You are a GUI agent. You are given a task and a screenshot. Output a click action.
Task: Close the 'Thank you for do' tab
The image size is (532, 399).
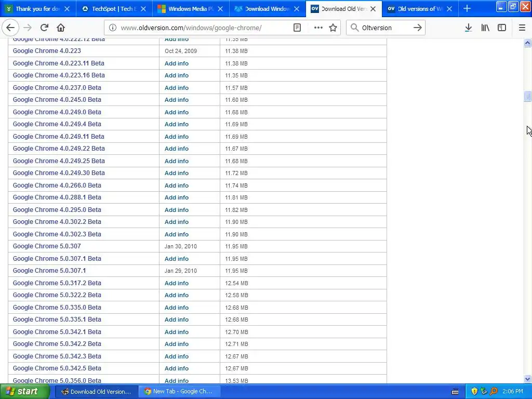(x=67, y=9)
